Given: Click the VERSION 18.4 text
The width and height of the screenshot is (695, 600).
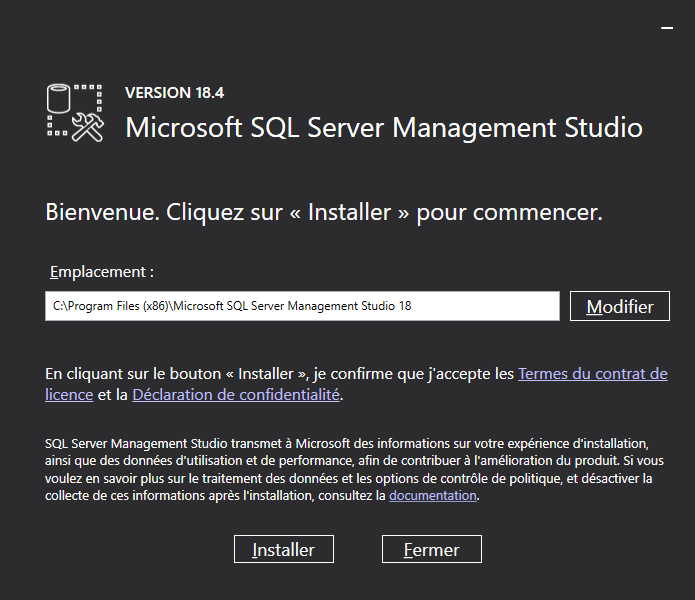Looking at the screenshot, I should click(175, 93).
